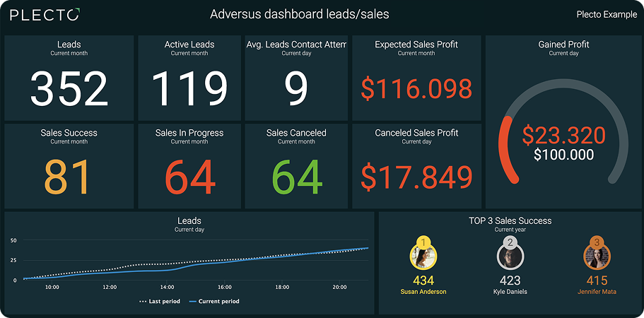644x318 pixels.
Task: Select the Active Leads widget value 119
Action: pos(189,89)
